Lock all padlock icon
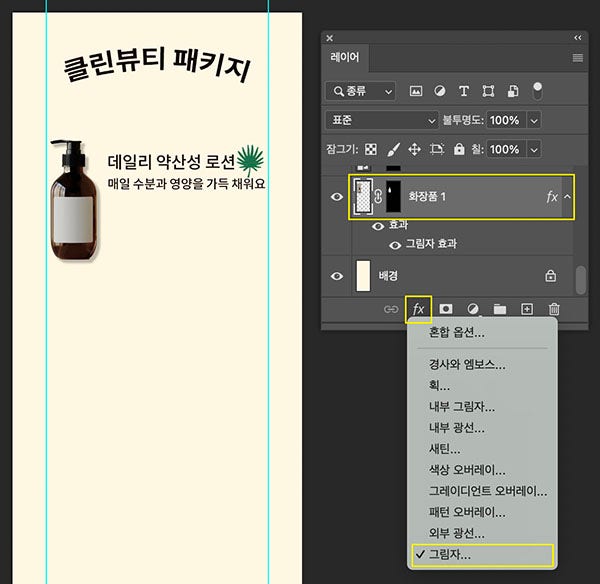Viewport: 600px width, 584px height. pyautogui.click(x=459, y=149)
